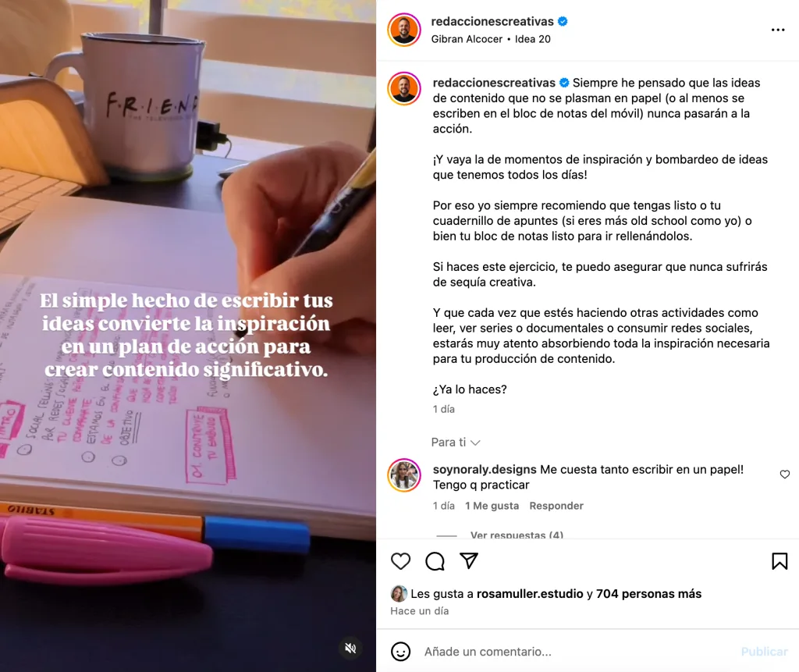Click the blue verified badge in the header

(563, 21)
